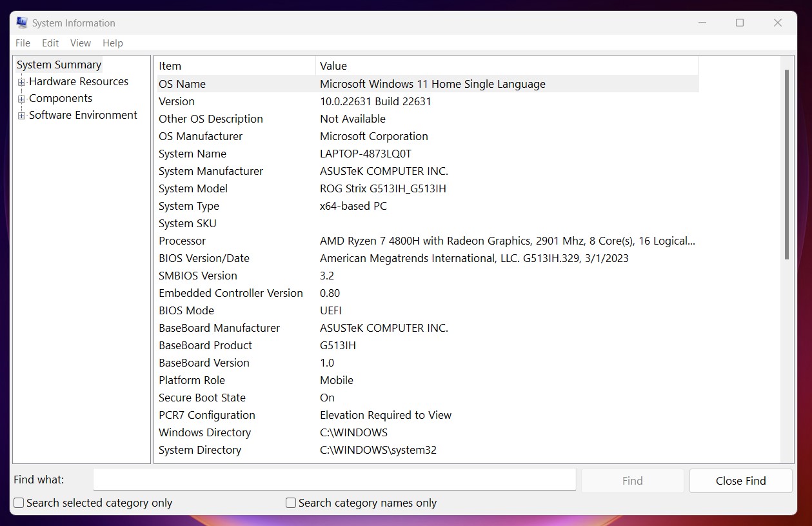Image resolution: width=812 pixels, height=526 pixels.
Task: Click the Mobile value
Action: point(337,380)
